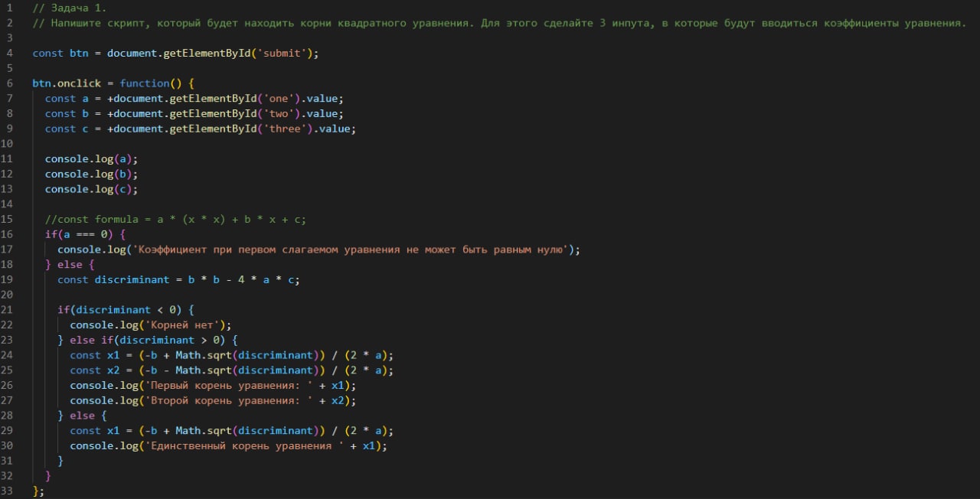
Task: Click the expression '4 * a * c'
Action: (266, 280)
